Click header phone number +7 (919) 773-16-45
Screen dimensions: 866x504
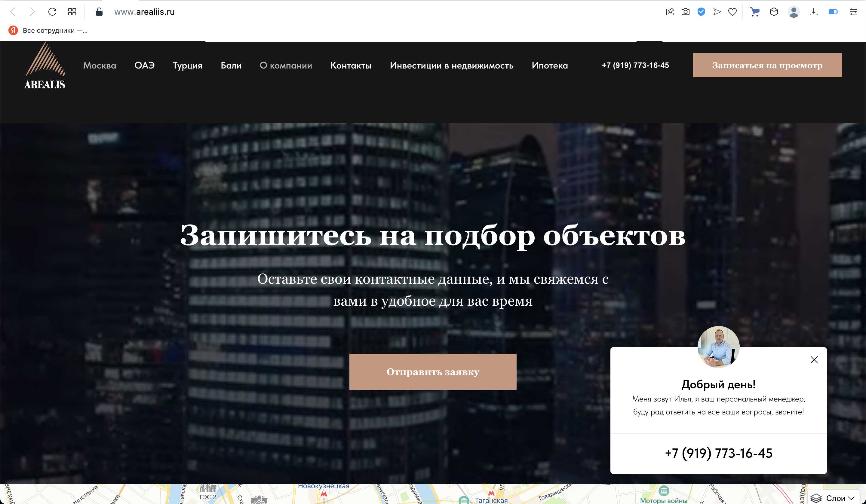(635, 65)
